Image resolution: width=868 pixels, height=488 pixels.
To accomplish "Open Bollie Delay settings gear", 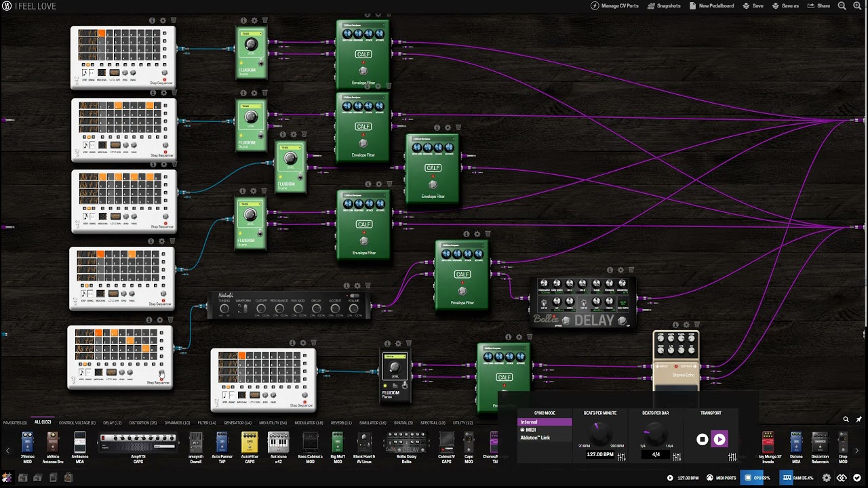I will pyautogui.click(x=620, y=270).
